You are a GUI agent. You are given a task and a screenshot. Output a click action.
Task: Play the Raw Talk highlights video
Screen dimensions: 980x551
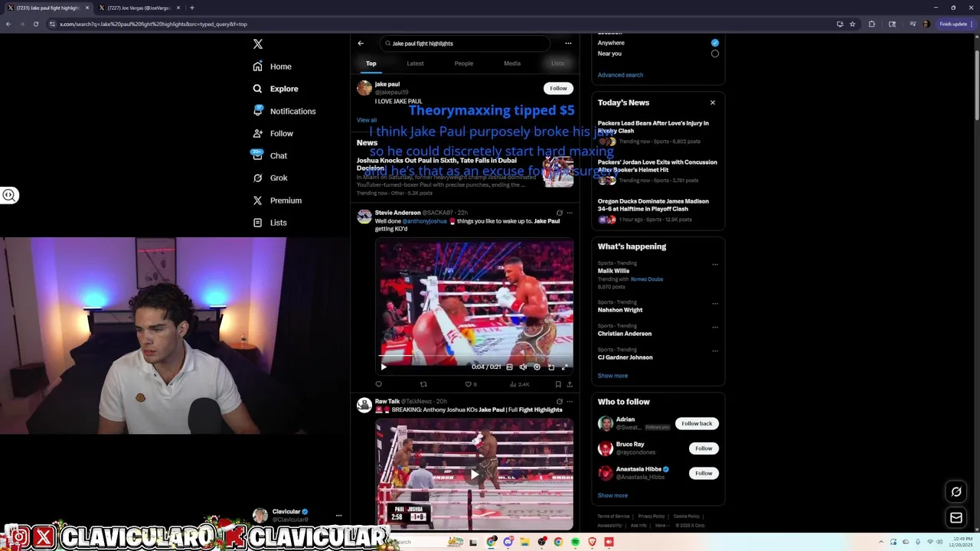pos(475,474)
